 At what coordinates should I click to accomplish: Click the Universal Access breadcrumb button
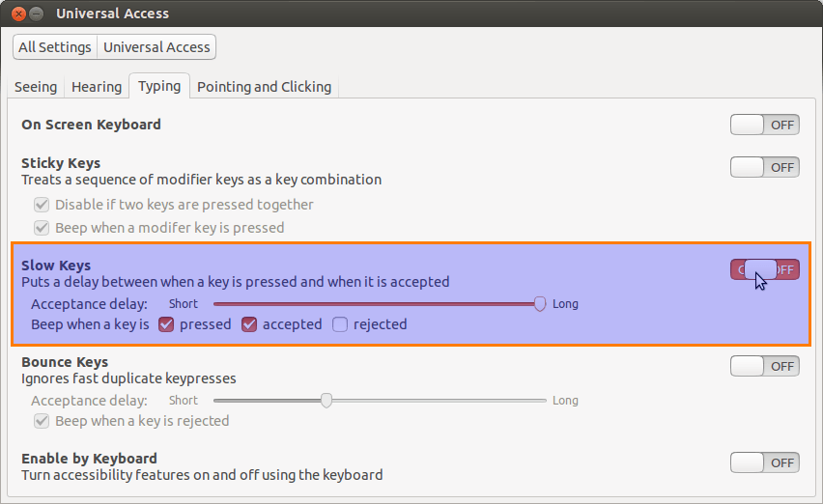[156, 46]
